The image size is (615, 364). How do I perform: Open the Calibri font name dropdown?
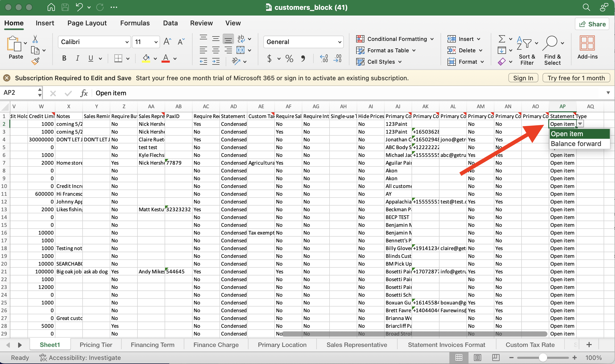click(x=94, y=42)
